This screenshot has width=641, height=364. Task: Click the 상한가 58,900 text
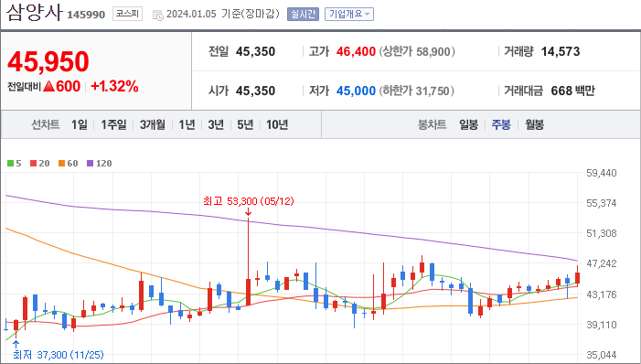coord(417,51)
